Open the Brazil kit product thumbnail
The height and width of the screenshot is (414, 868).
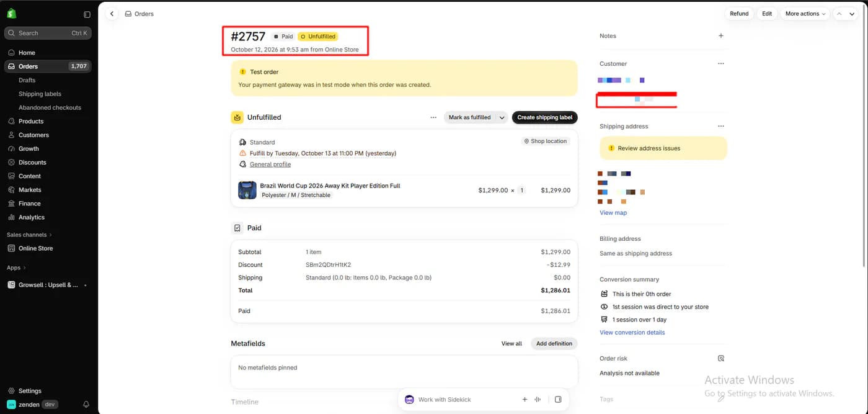click(247, 190)
